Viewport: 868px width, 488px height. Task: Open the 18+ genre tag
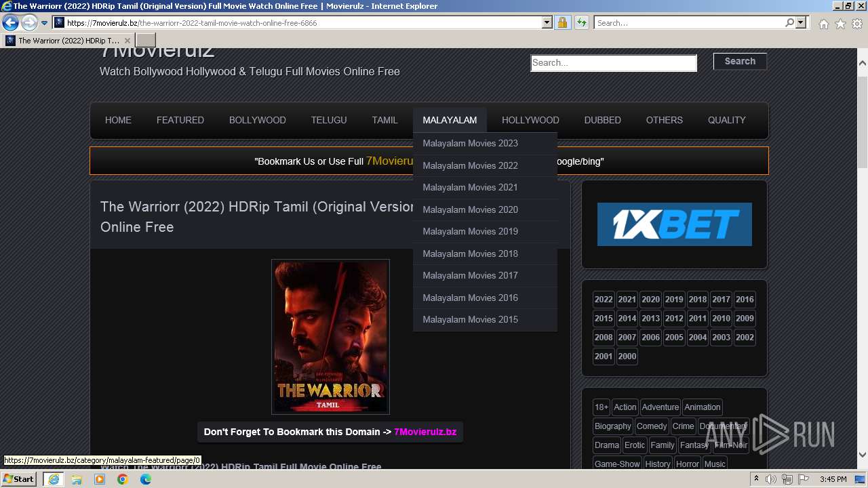tap(601, 407)
